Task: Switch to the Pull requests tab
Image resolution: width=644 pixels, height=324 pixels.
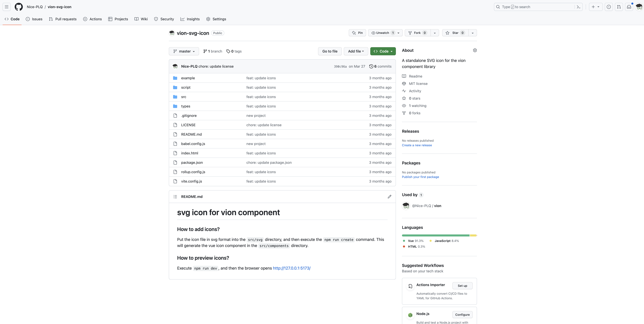Action: tap(63, 19)
